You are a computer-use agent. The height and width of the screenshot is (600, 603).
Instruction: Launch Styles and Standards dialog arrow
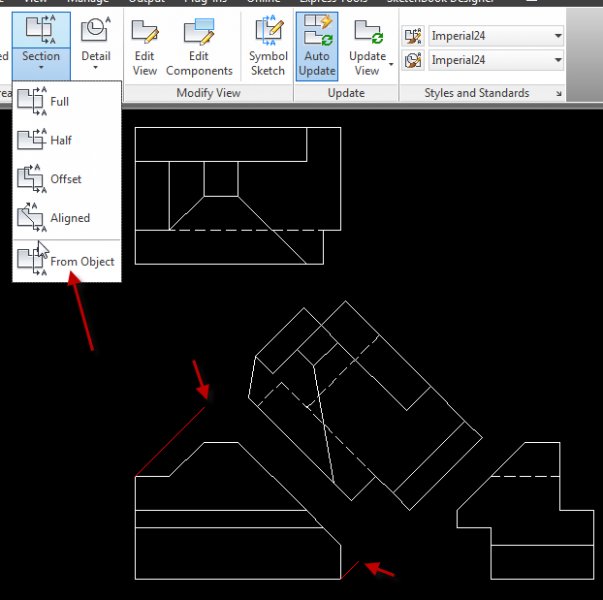pos(558,93)
